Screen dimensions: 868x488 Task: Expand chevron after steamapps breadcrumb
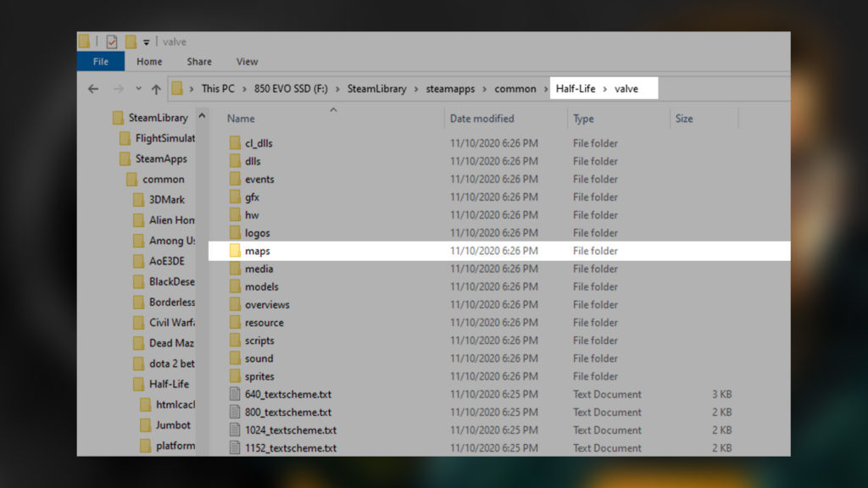[x=484, y=89]
